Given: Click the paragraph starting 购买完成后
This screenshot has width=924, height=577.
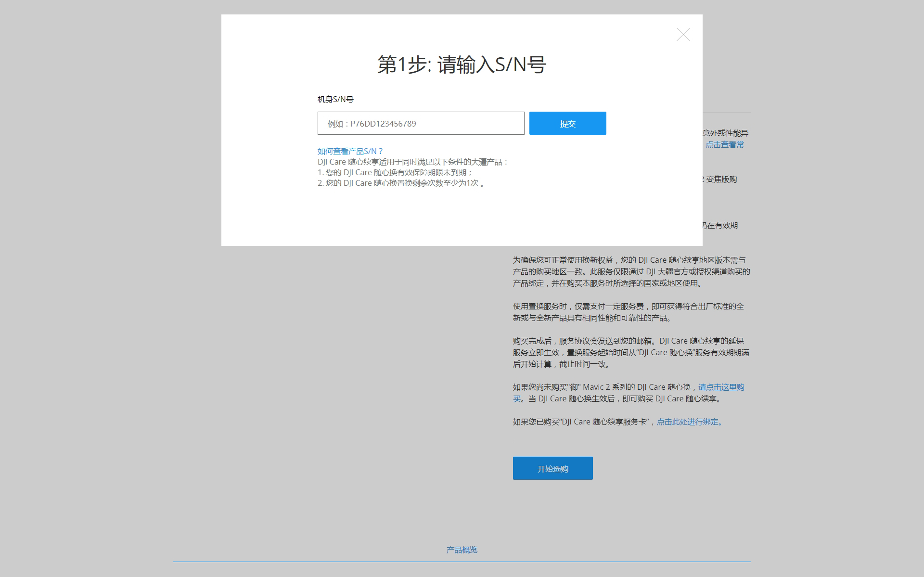Looking at the screenshot, I should click(631, 352).
